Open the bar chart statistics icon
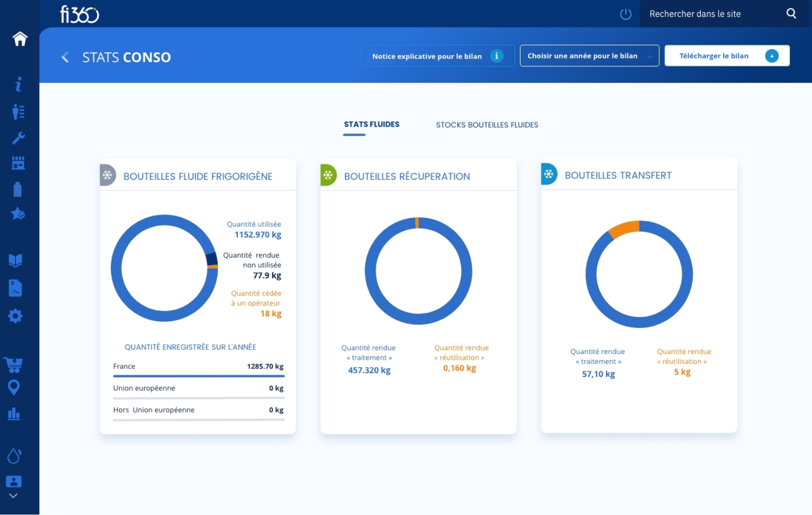 click(14, 414)
